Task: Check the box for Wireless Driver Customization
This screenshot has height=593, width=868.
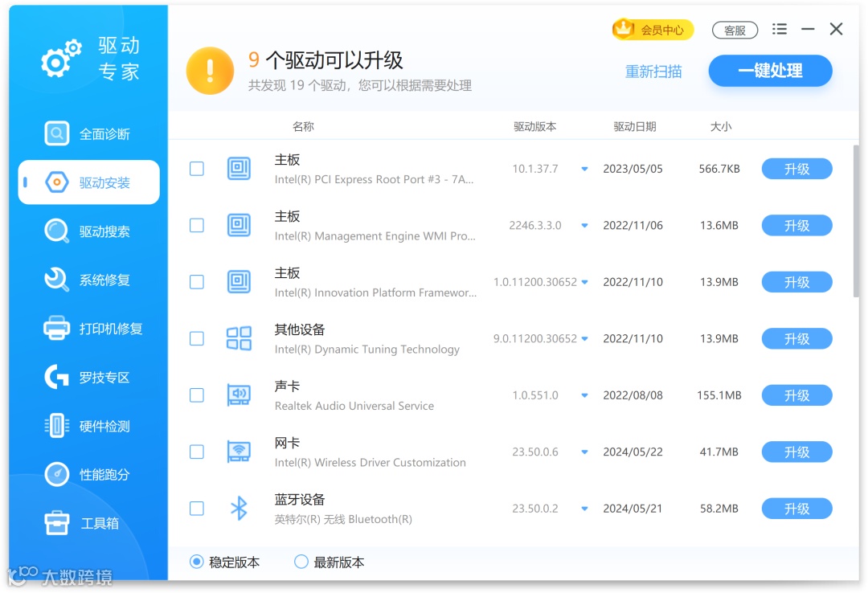Action: pos(197,452)
